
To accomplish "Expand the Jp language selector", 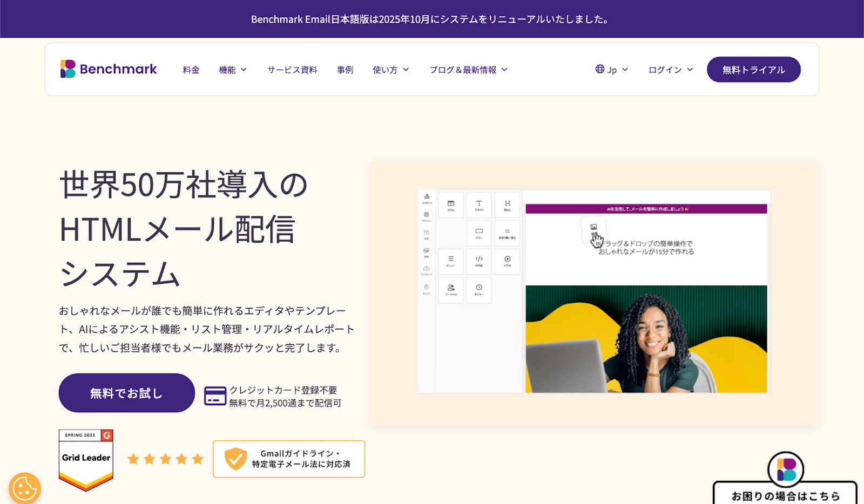I will click(611, 69).
